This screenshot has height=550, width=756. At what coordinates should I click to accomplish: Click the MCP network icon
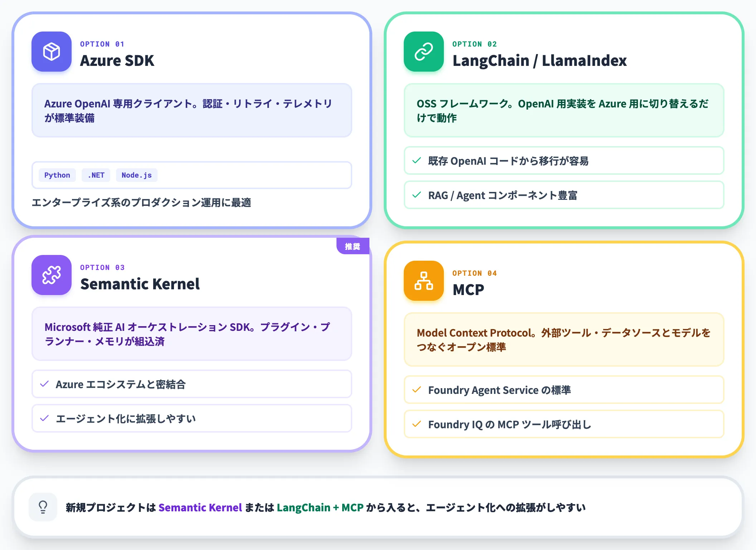(424, 281)
